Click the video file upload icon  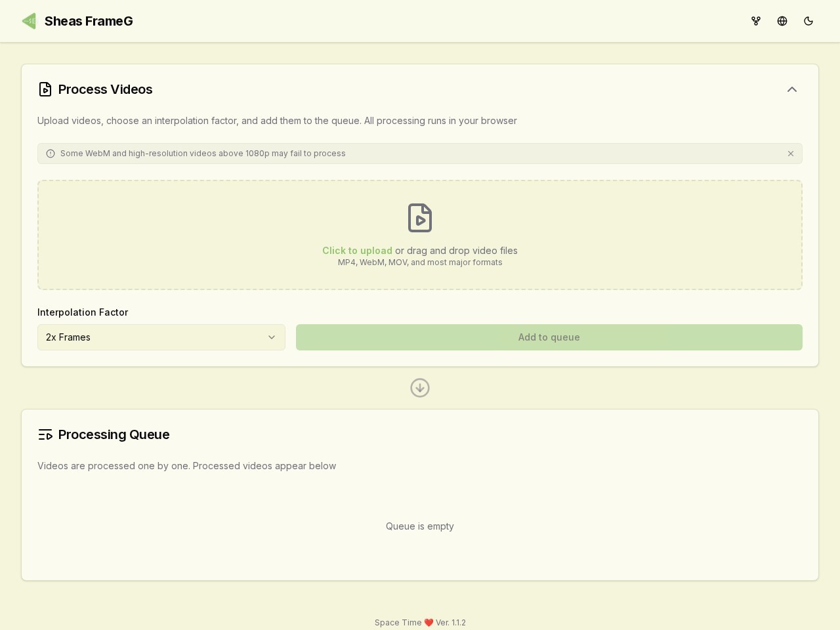pos(420,218)
